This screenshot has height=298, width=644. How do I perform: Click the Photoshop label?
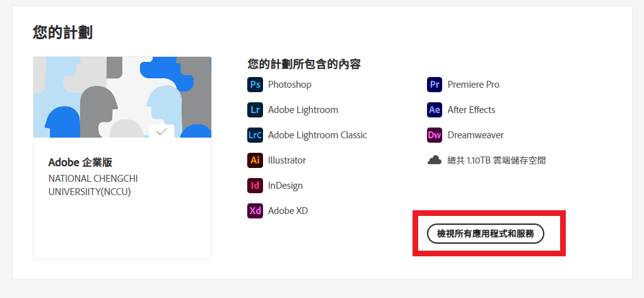click(x=290, y=85)
